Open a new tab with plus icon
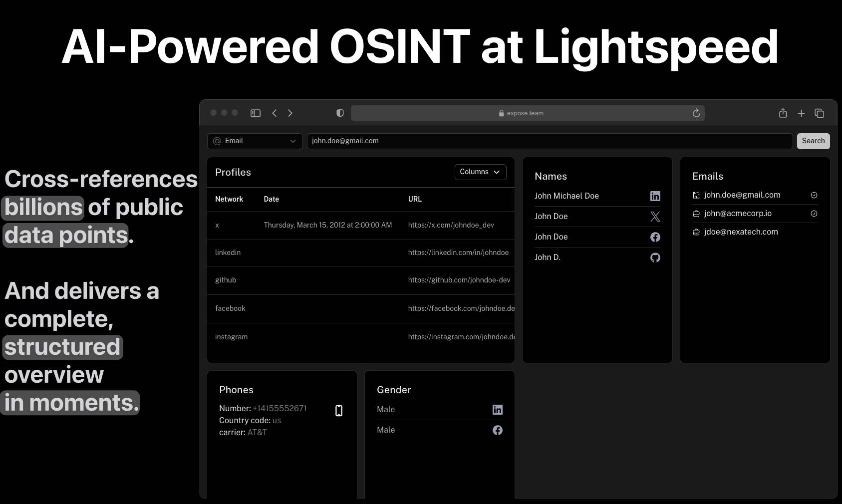The width and height of the screenshot is (842, 504). [x=801, y=113]
